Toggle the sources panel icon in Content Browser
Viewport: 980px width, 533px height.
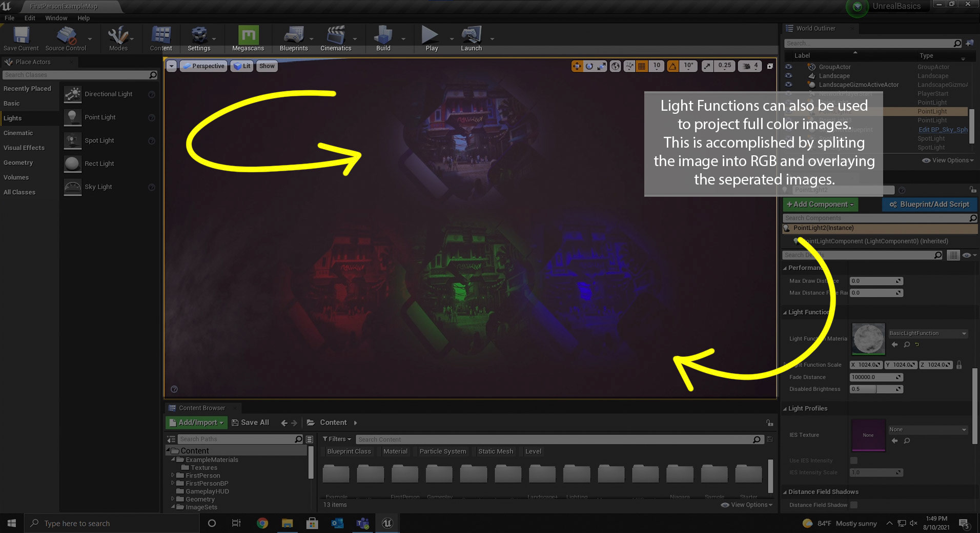point(171,439)
